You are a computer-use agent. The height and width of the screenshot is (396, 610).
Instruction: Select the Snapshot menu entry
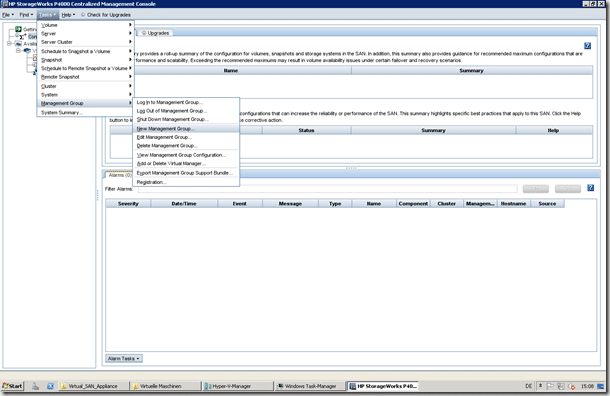point(85,60)
